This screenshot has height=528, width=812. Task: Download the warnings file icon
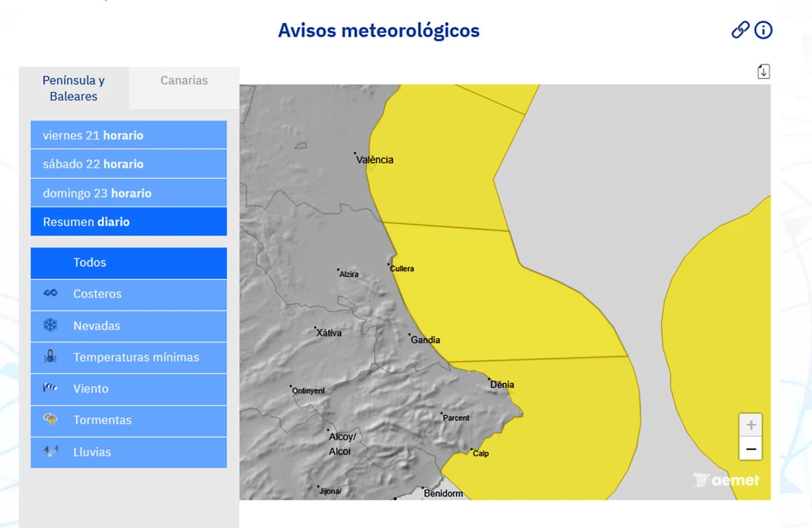pyautogui.click(x=763, y=72)
